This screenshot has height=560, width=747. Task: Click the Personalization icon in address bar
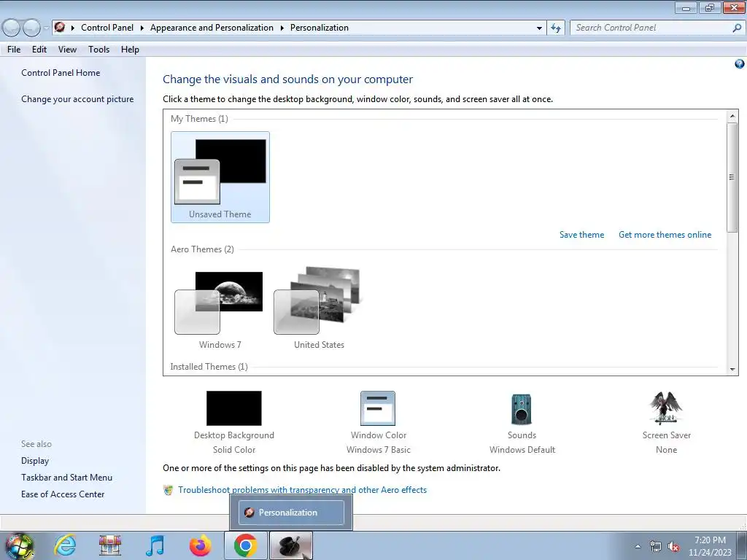click(60, 27)
